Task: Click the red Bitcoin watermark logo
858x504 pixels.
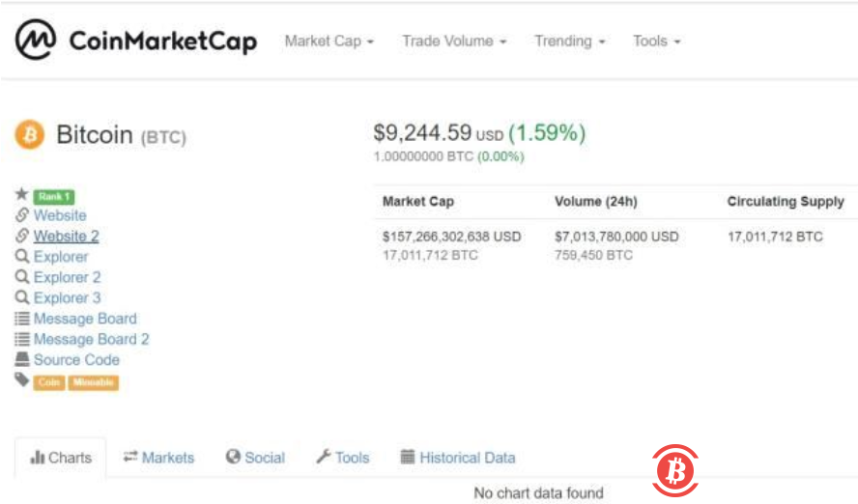Action: coord(675,469)
